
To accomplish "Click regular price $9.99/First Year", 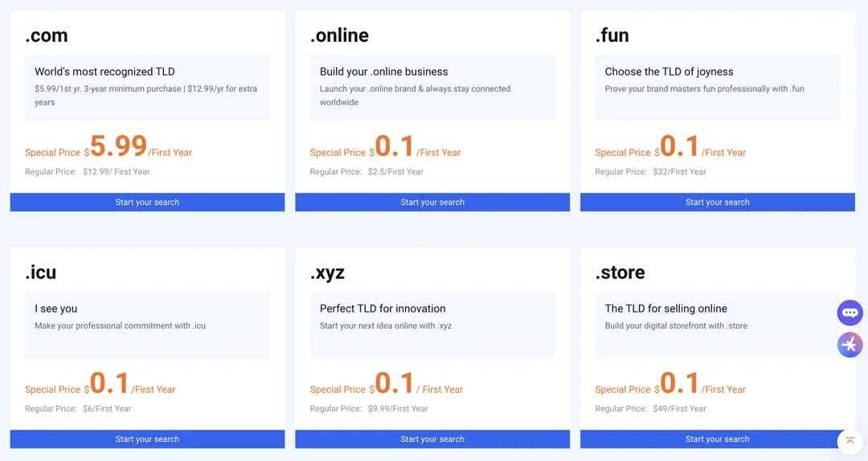I will pyautogui.click(x=398, y=409).
